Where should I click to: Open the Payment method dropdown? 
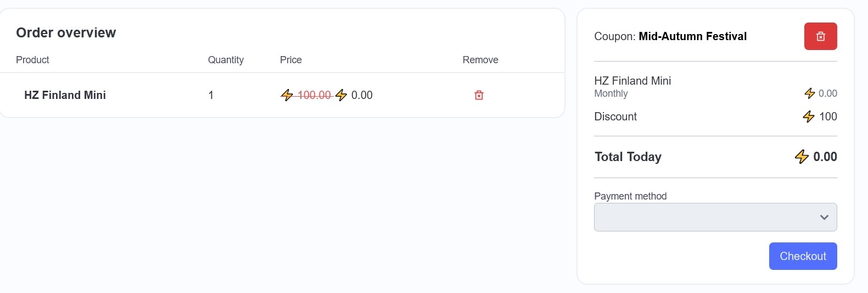pyautogui.click(x=715, y=217)
